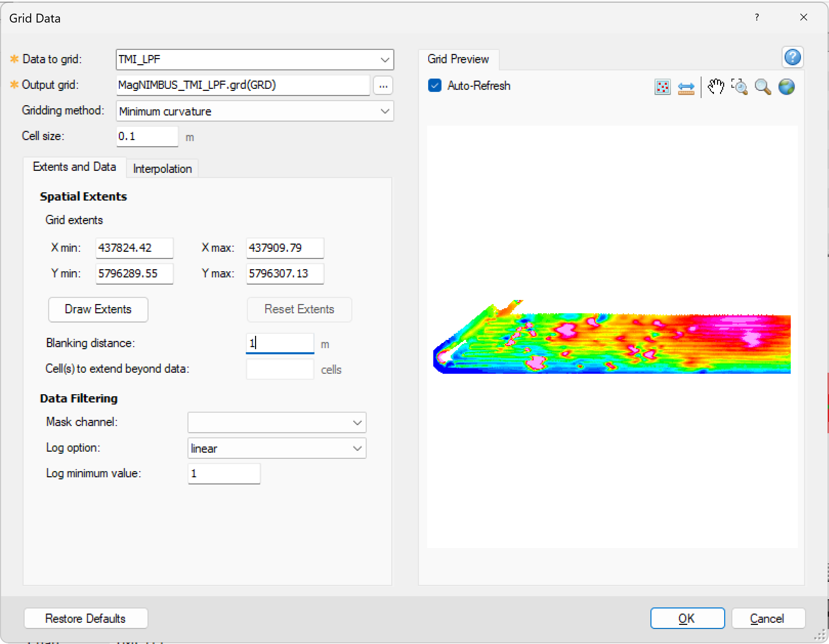
Task: Activate the zoom box tool
Action: pos(740,87)
